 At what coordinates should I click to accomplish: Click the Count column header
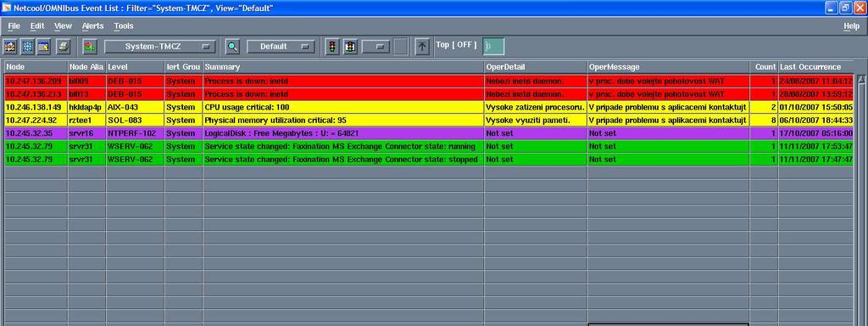click(764, 67)
